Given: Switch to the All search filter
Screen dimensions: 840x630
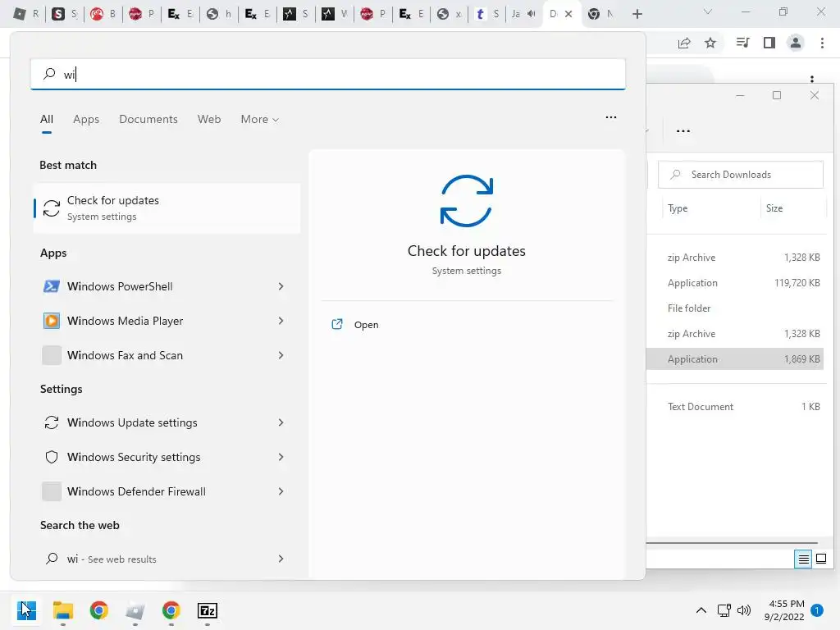Looking at the screenshot, I should pos(47,120).
